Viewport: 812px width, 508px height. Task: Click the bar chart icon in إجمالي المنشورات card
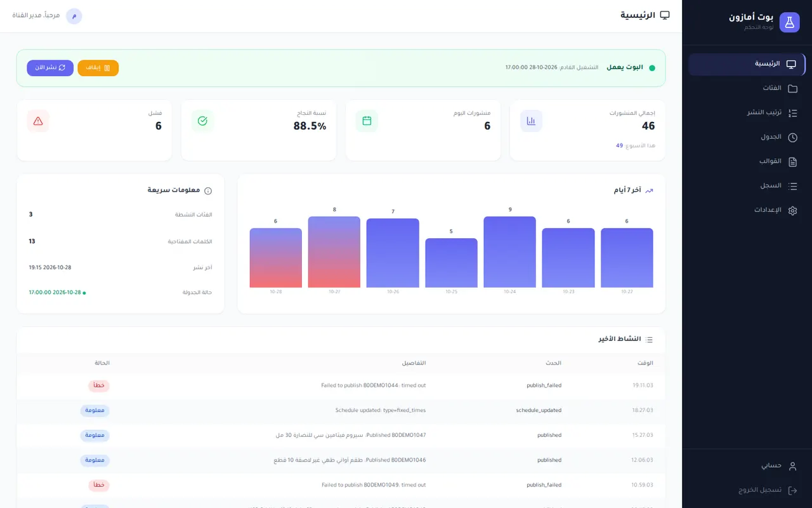point(531,121)
